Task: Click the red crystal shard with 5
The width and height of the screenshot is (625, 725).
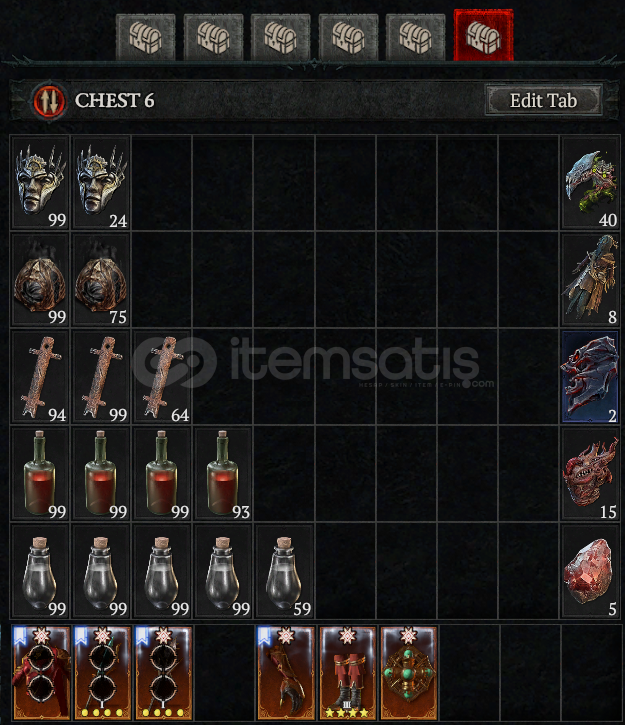Action: pyautogui.click(x=590, y=572)
